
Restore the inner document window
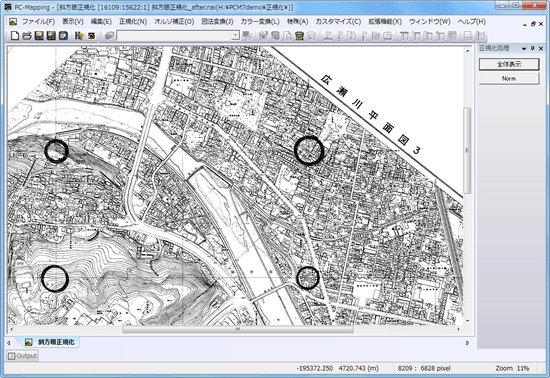coord(533,24)
